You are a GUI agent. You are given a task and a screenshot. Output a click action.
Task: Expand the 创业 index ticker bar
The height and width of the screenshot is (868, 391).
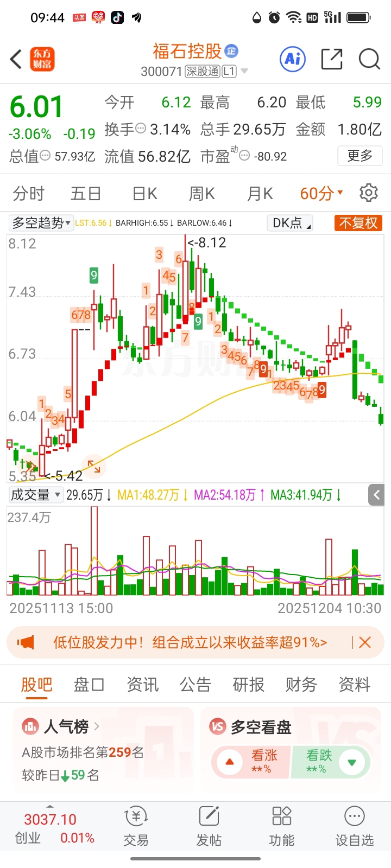[x=50, y=807]
